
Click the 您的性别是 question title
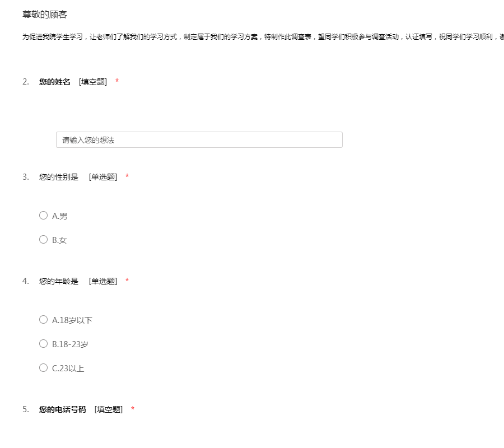click(x=59, y=177)
